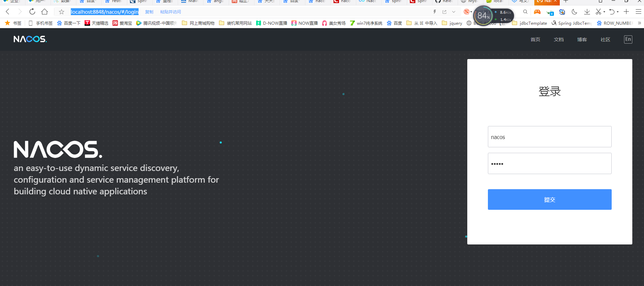Reload the page with the refresh icon
This screenshot has height=286, width=644.
coord(32,12)
